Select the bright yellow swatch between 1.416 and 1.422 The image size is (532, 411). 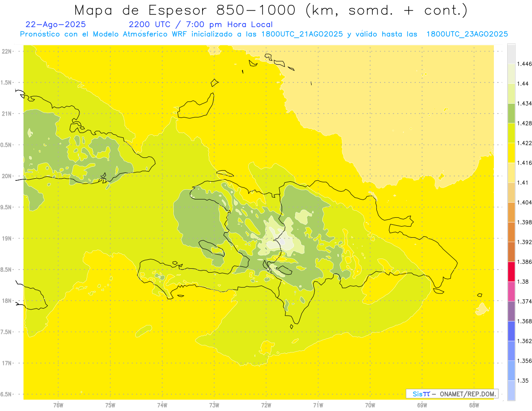(x=511, y=153)
